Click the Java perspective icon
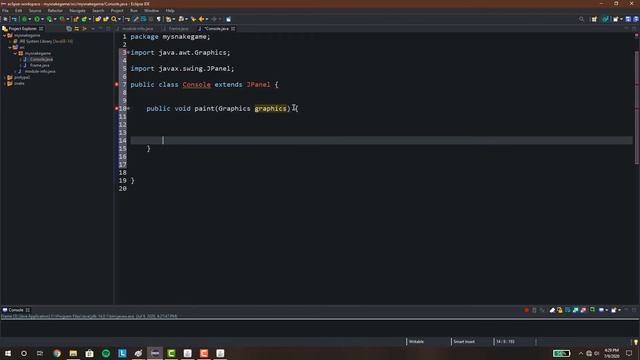The height and width of the screenshot is (360, 640). (605, 19)
